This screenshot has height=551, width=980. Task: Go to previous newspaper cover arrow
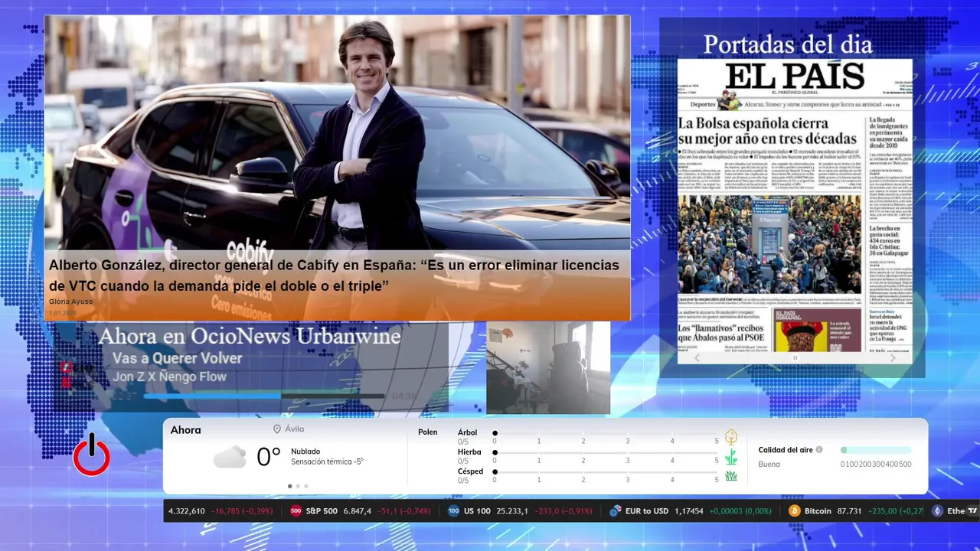tap(697, 357)
